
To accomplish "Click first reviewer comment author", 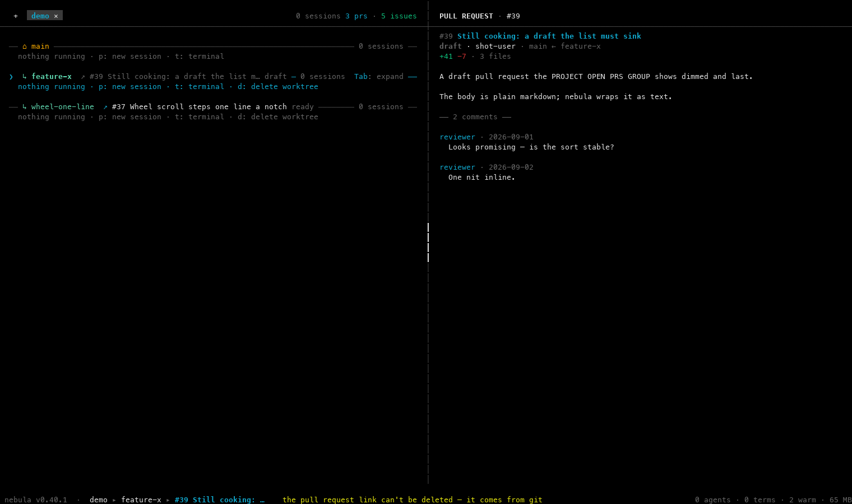I will coord(457,137).
